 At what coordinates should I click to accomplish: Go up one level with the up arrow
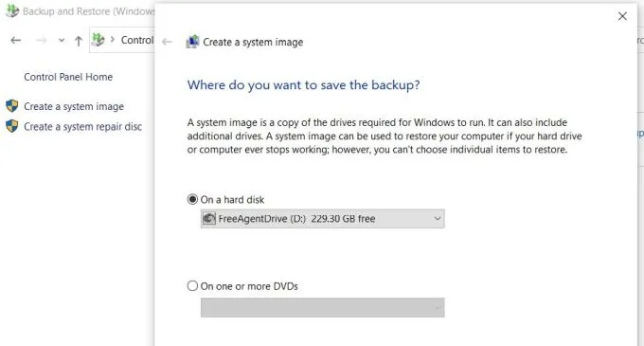[79, 40]
